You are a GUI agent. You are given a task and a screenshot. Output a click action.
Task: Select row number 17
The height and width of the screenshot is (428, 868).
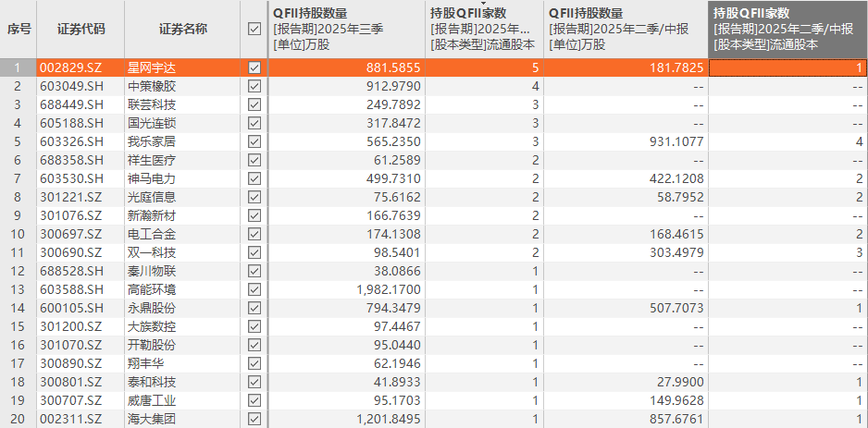pos(18,363)
